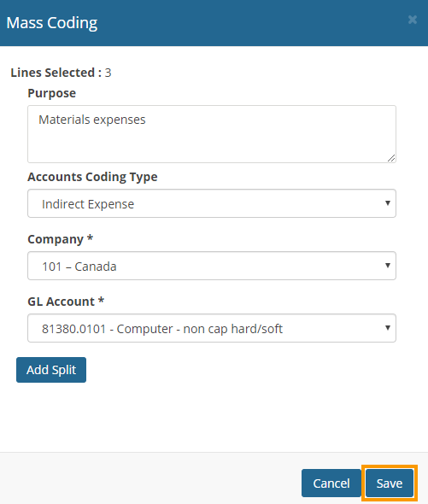Add a split to the coding
Viewport: 428px width, 504px height.
(51, 370)
